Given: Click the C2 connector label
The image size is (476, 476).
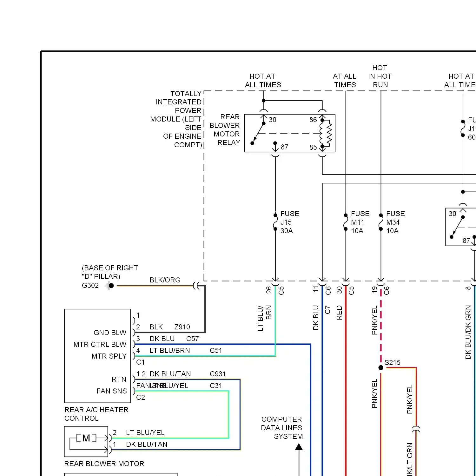Looking at the screenshot, I should (140, 397).
